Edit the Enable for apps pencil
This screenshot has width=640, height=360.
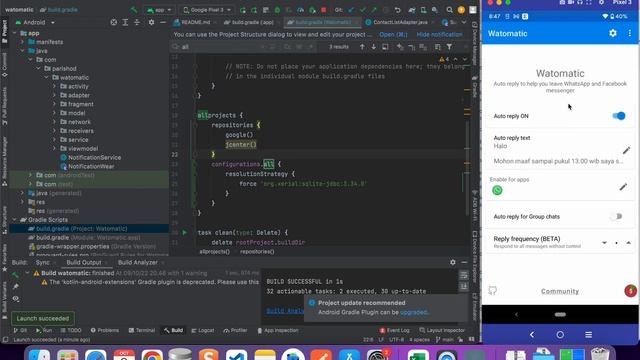point(623,187)
